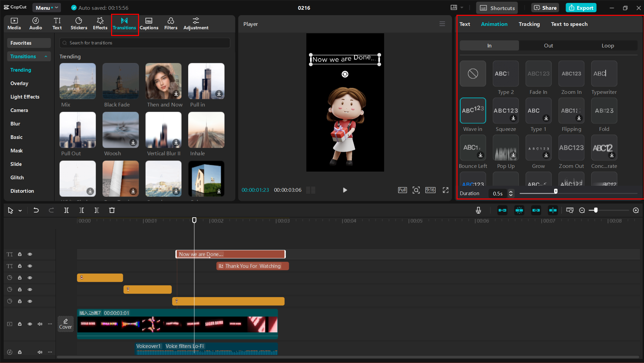Start voiceover recording with the microphone icon
644x363 pixels.
click(x=478, y=210)
